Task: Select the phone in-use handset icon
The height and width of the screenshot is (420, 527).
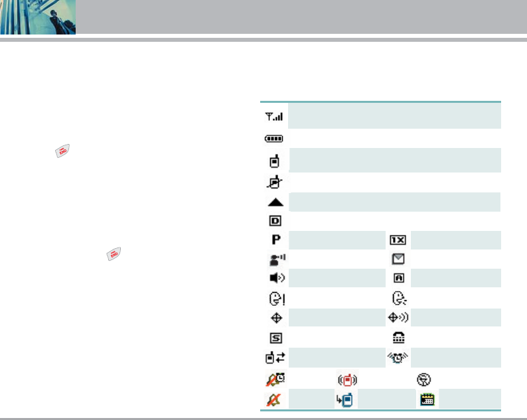Action: (x=275, y=161)
